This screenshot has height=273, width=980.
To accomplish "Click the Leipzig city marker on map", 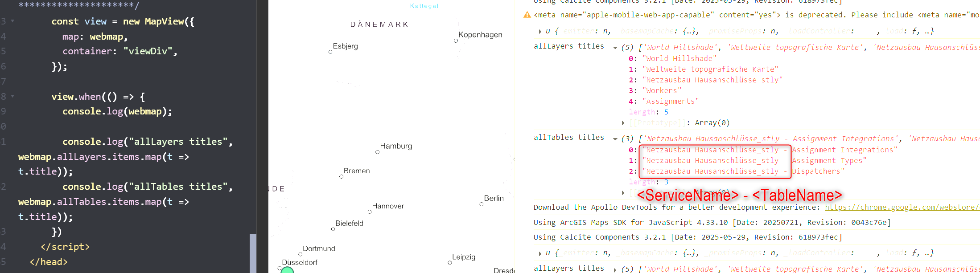I will (450, 262).
